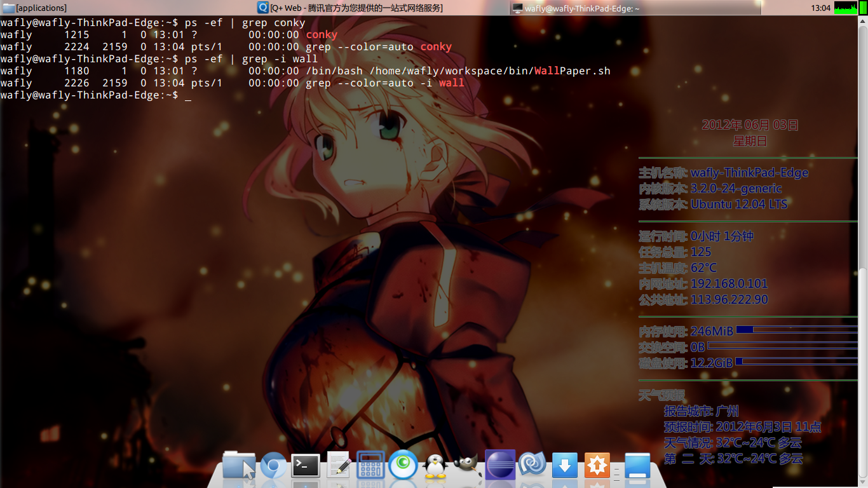Click kernel version 3.2.0-24-generic
The height and width of the screenshot is (488, 868).
736,189
